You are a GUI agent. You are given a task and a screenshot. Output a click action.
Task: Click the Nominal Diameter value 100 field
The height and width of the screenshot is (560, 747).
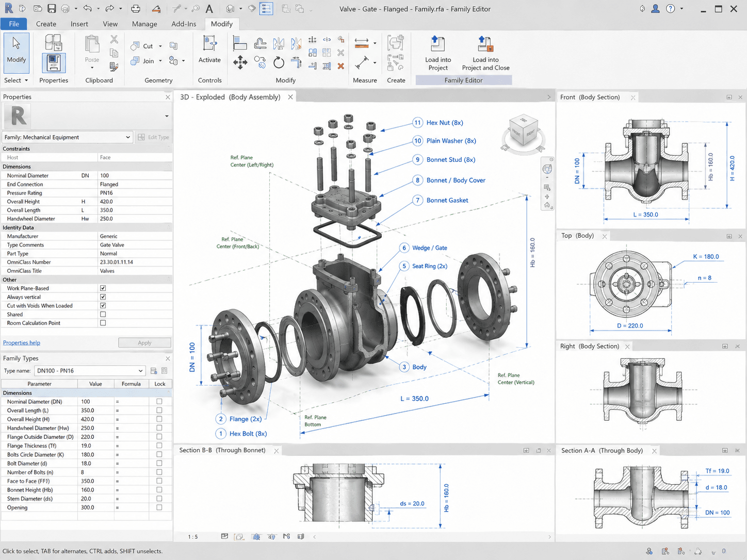(x=135, y=175)
